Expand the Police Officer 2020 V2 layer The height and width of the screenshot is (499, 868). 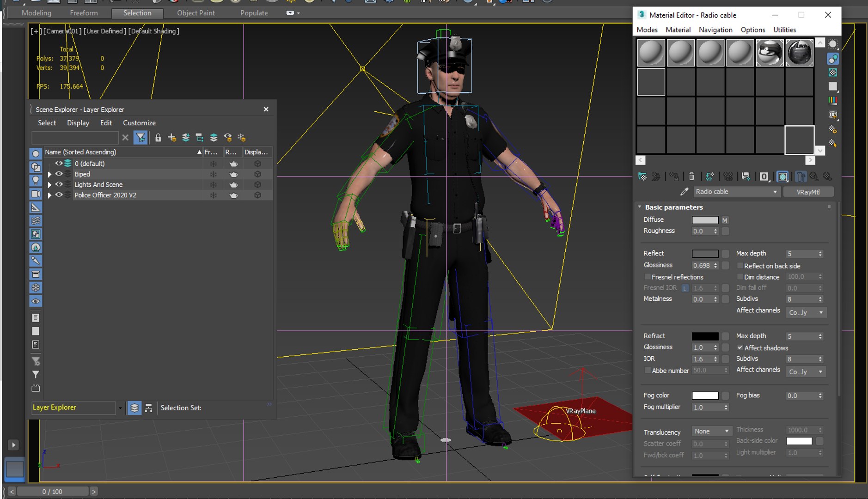[x=49, y=195]
